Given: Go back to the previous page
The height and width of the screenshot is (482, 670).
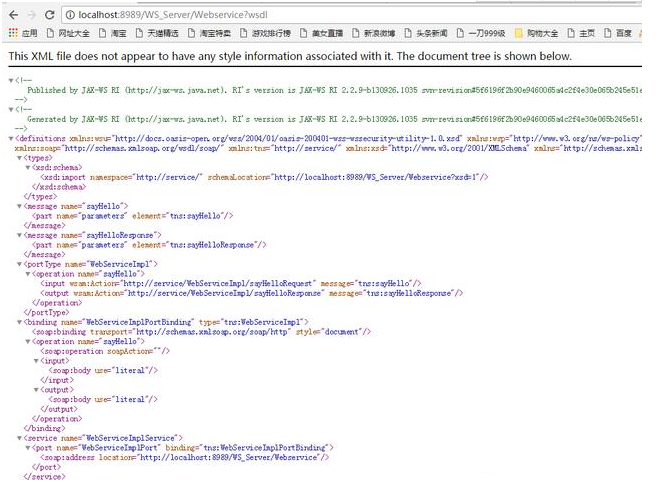Looking at the screenshot, I should click(13, 15).
